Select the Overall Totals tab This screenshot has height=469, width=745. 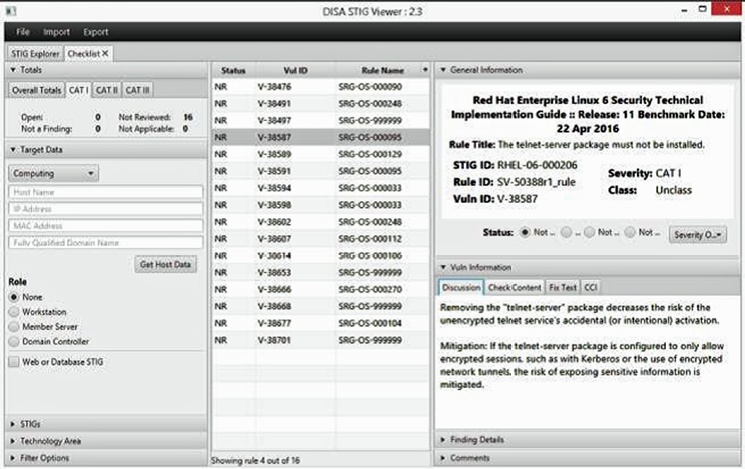click(x=37, y=90)
